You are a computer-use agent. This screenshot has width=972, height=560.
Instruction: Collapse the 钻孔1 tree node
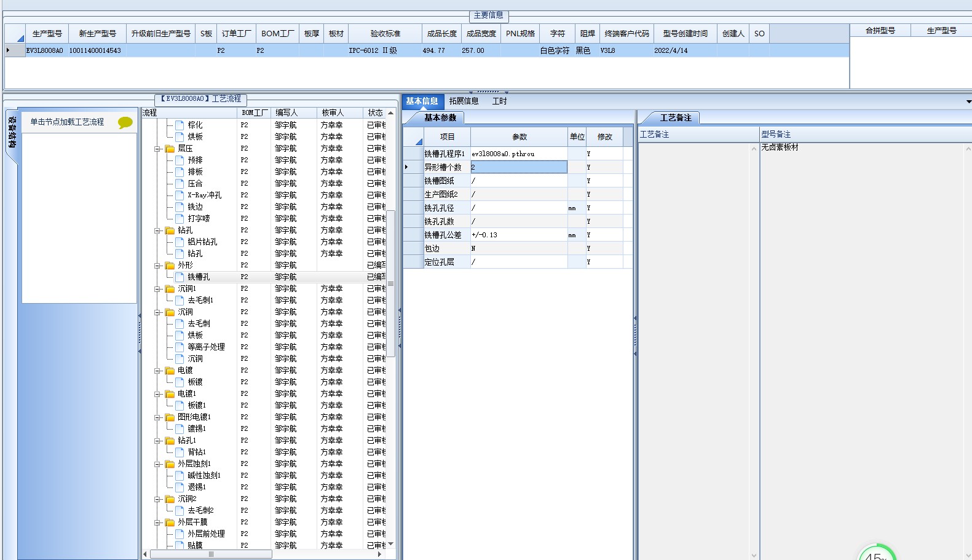(x=158, y=441)
